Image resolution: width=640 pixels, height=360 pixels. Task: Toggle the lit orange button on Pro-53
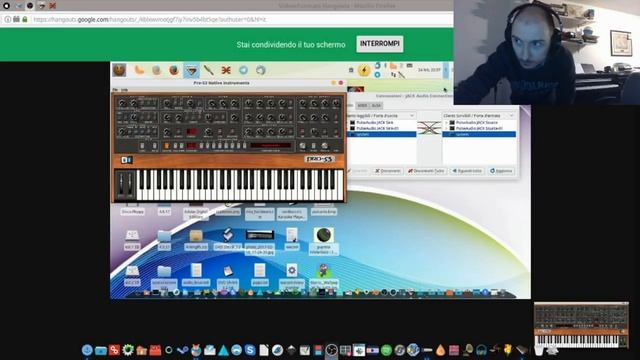(x=167, y=146)
